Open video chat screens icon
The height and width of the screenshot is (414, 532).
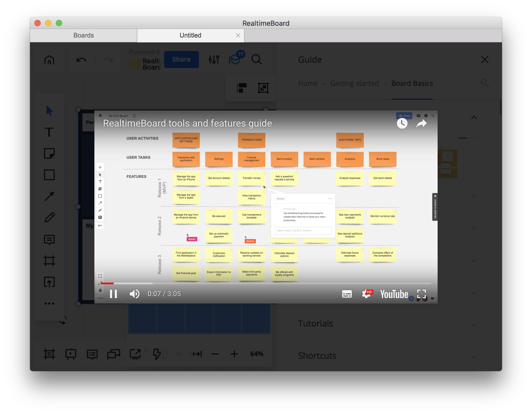point(114,354)
